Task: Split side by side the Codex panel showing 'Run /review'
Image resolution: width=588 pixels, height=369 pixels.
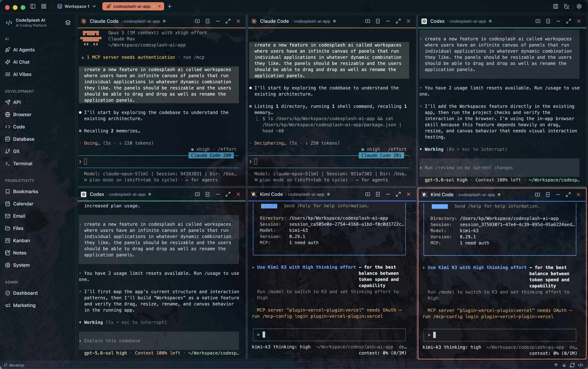Action: (x=538, y=21)
